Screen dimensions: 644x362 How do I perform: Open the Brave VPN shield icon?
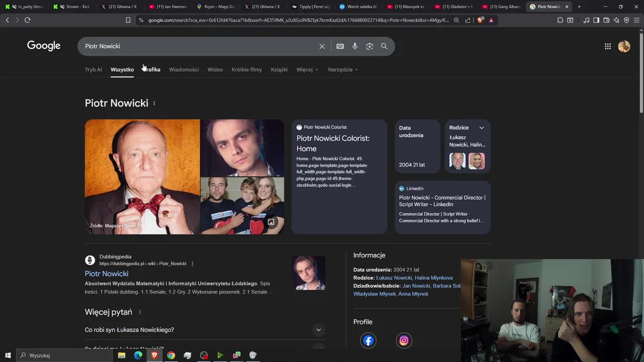click(x=626, y=20)
